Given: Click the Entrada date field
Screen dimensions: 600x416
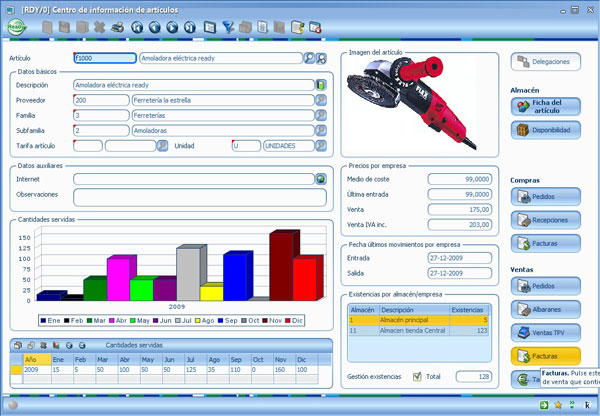Looking at the screenshot, I should 460,258.
